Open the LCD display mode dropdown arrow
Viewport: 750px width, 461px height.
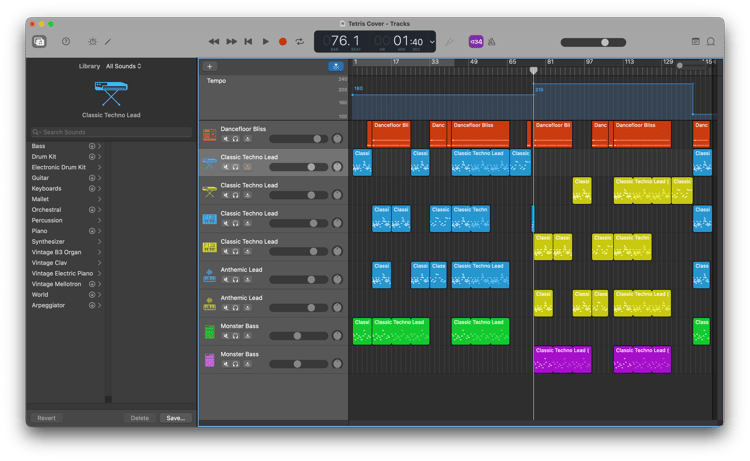coord(432,42)
